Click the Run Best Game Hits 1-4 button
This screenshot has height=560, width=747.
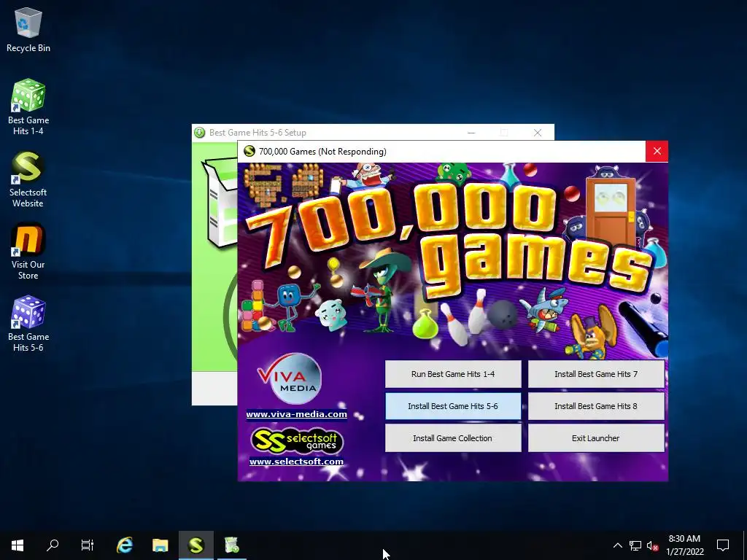[453, 374]
